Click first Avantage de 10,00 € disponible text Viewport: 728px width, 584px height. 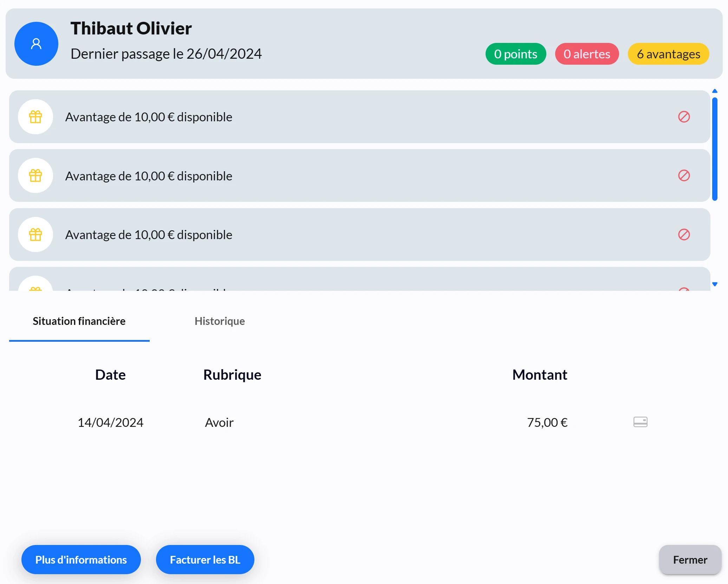point(149,117)
